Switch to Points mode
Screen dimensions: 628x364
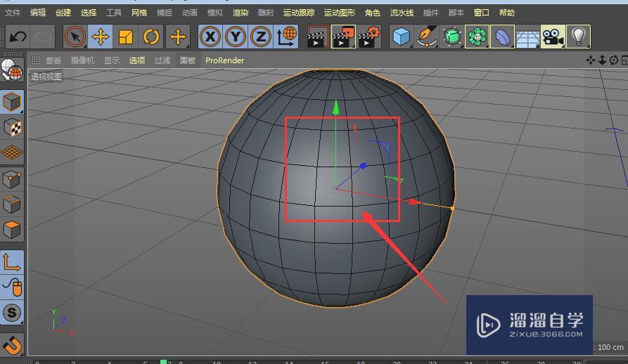[12, 180]
